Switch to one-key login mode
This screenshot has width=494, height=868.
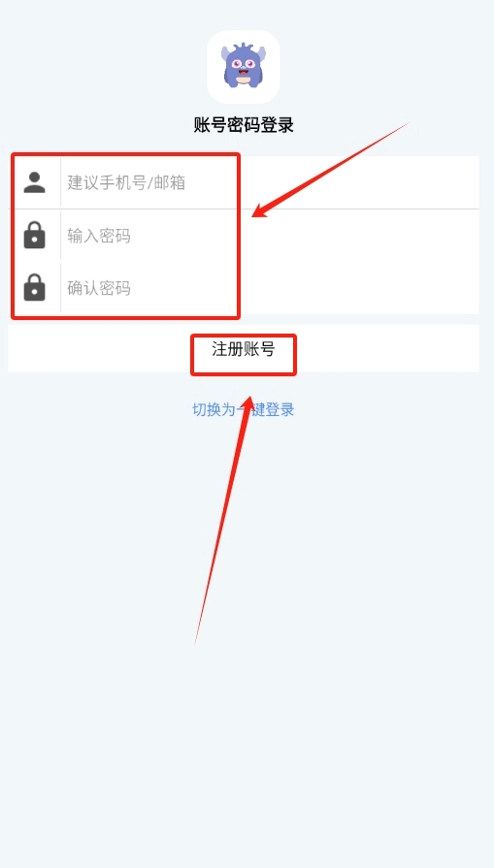244,409
